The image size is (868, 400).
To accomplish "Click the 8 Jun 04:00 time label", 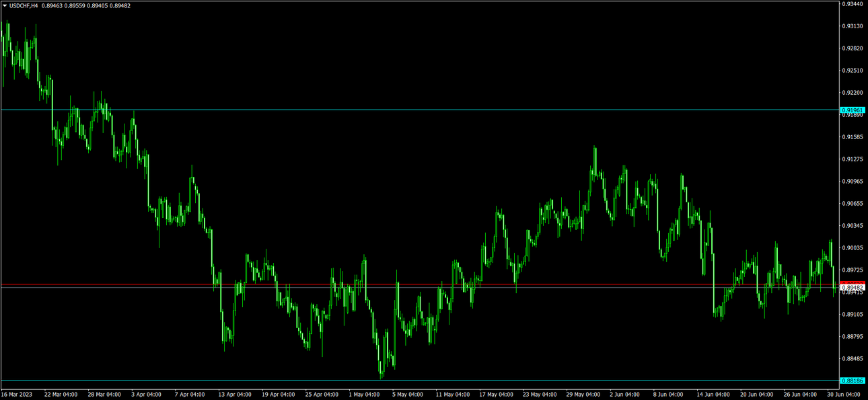I will coord(669,395).
